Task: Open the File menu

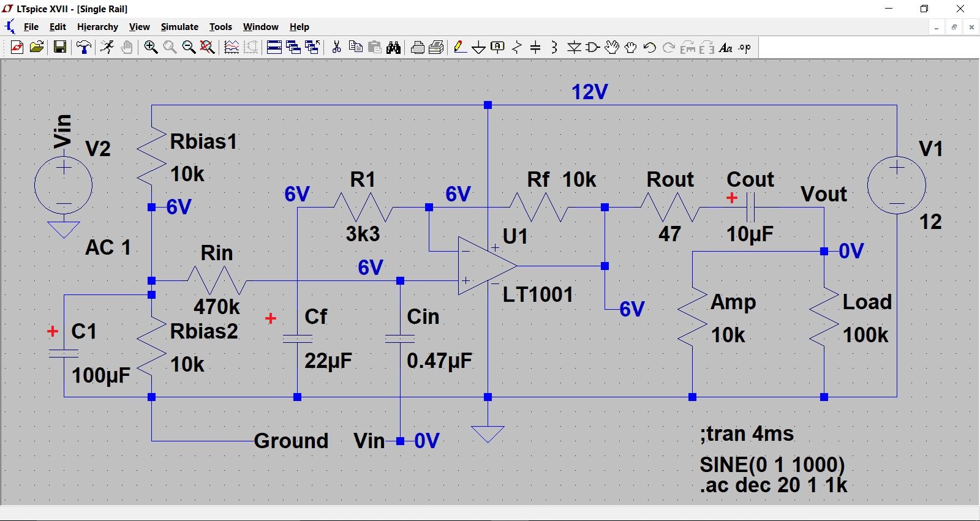Action: [x=31, y=27]
